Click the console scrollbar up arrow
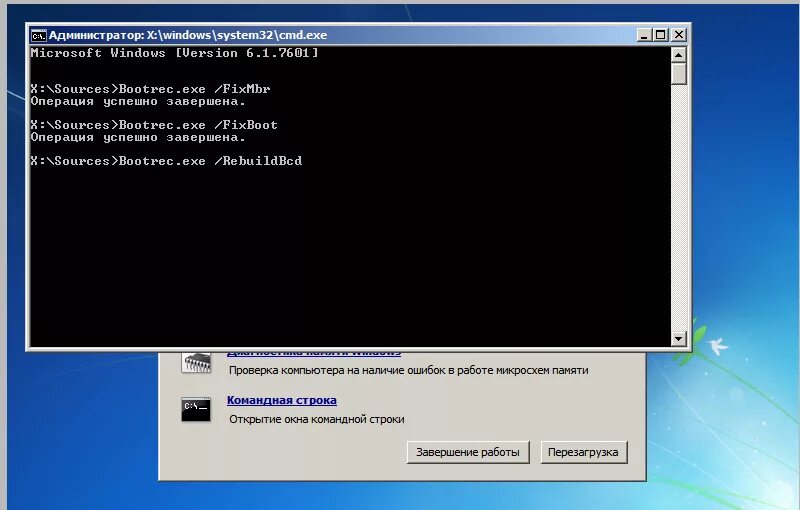Screen dimensions: 800x510 pyautogui.click(x=679, y=55)
